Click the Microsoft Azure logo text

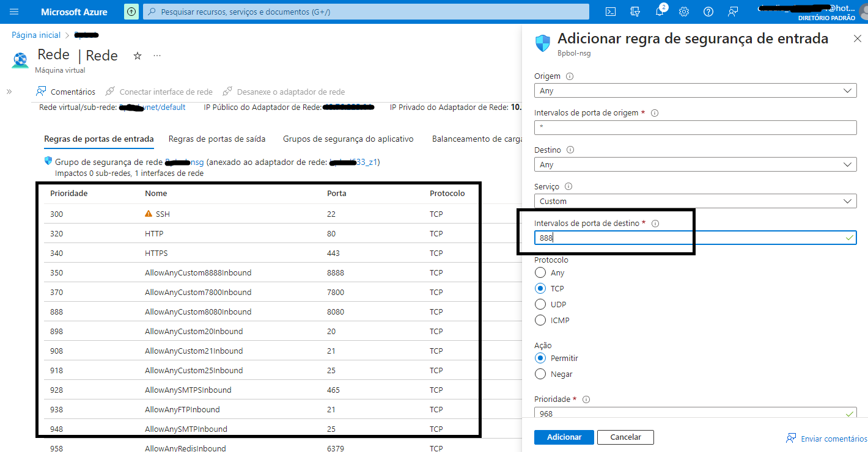[x=74, y=12]
